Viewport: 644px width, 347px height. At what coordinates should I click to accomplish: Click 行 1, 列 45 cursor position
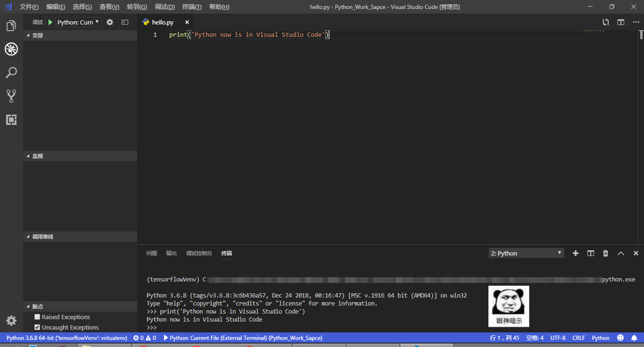click(x=504, y=338)
